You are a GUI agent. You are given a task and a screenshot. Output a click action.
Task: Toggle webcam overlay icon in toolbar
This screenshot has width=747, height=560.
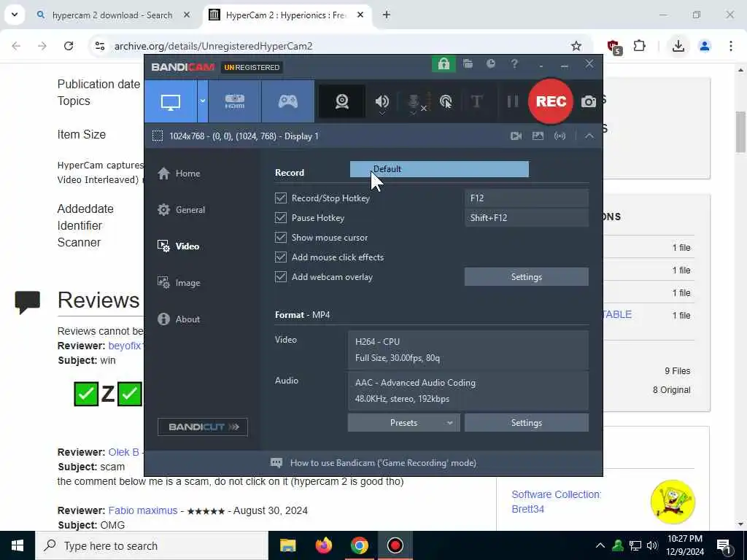(x=341, y=101)
